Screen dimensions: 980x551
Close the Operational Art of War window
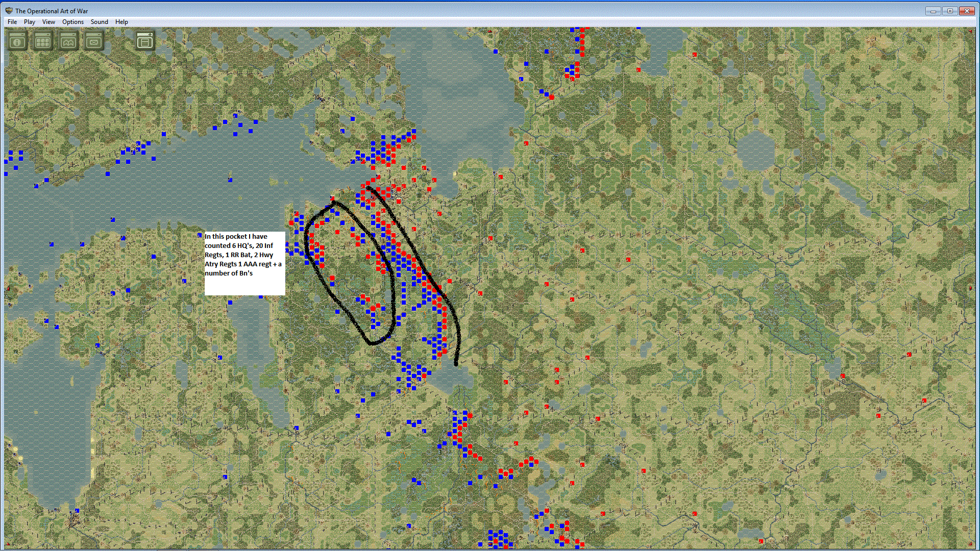[967, 11]
